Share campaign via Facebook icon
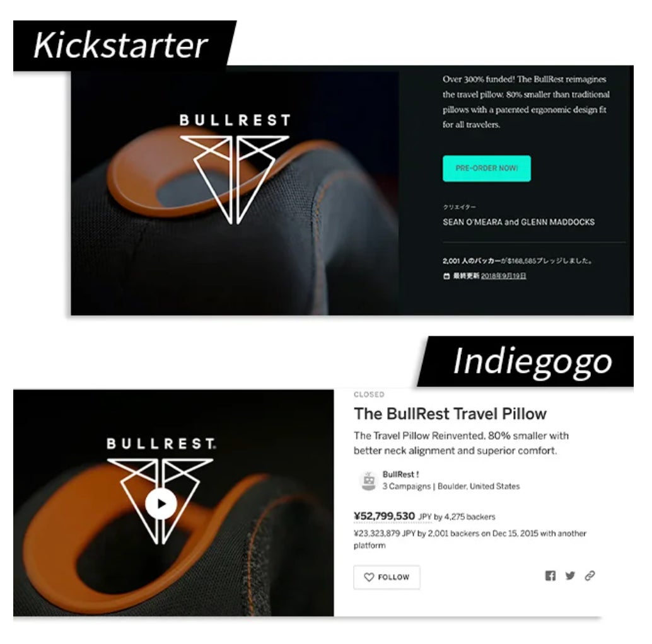This screenshot has height=644, width=652. click(550, 575)
